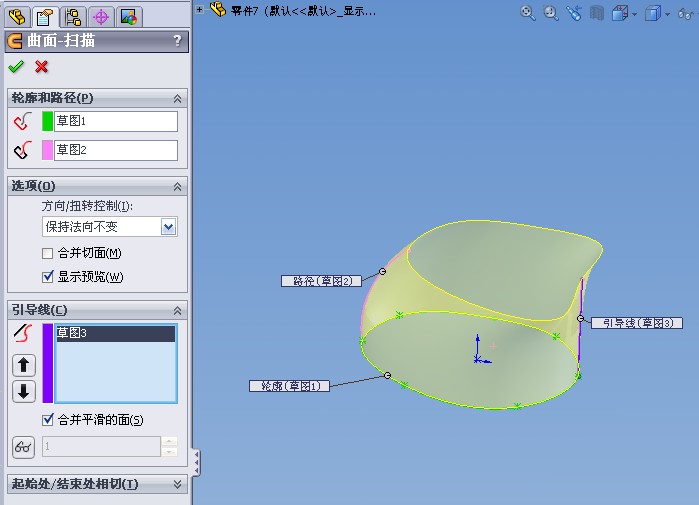Image resolution: width=699 pixels, height=505 pixels.
Task: Click the section number field
Action: point(101,447)
